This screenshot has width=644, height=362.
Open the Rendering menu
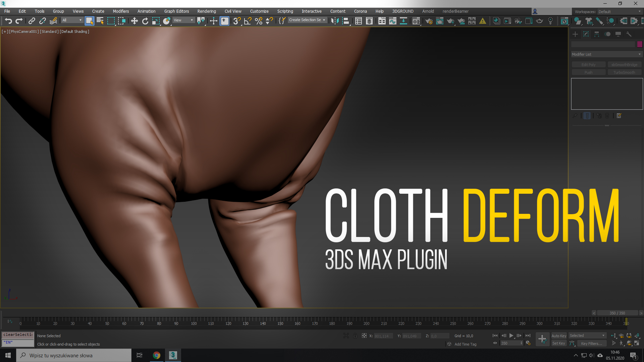[206, 11]
